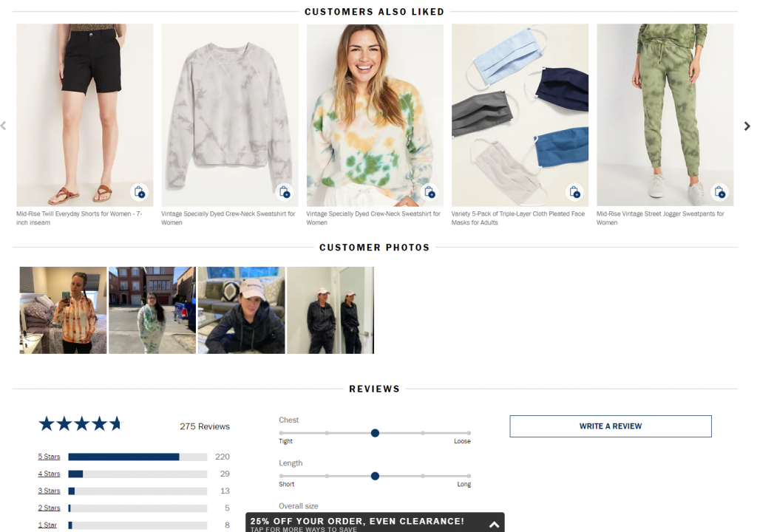Quick-add the multicolor tie-dye sweatshirt

430,192
